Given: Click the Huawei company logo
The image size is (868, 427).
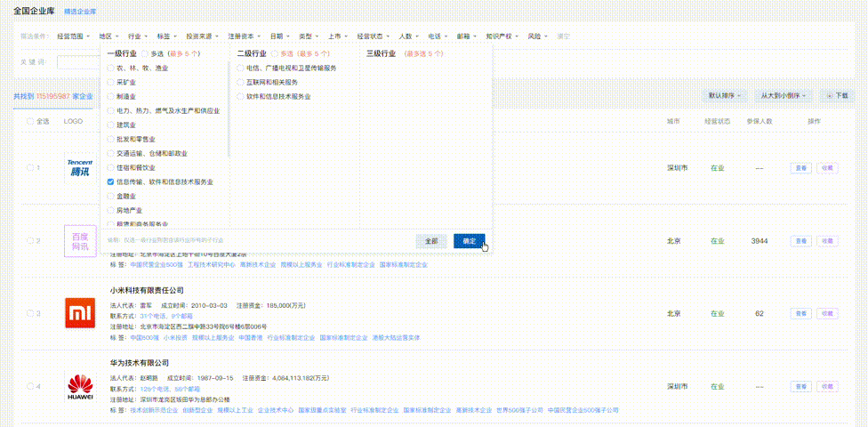Looking at the screenshot, I should pyautogui.click(x=80, y=387).
